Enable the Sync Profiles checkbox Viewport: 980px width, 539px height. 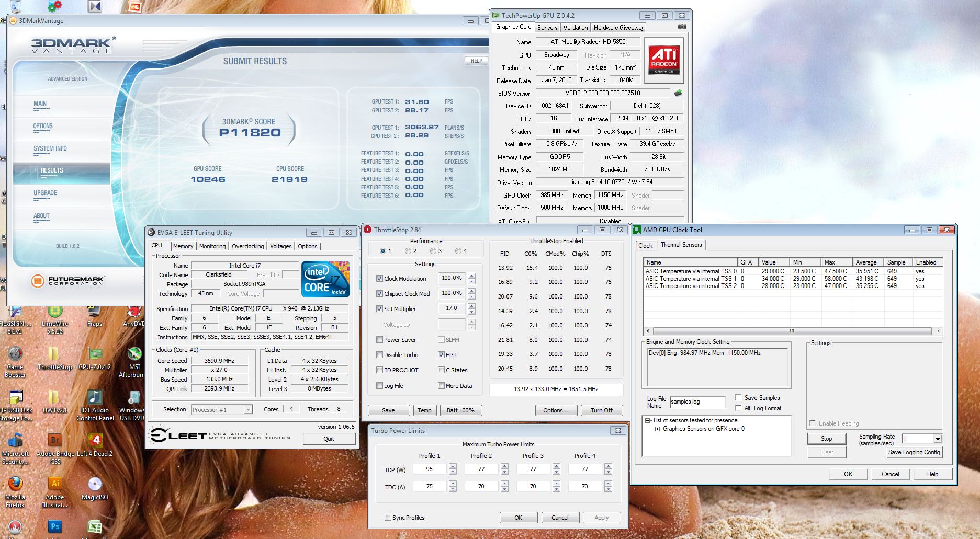coord(388,518)
